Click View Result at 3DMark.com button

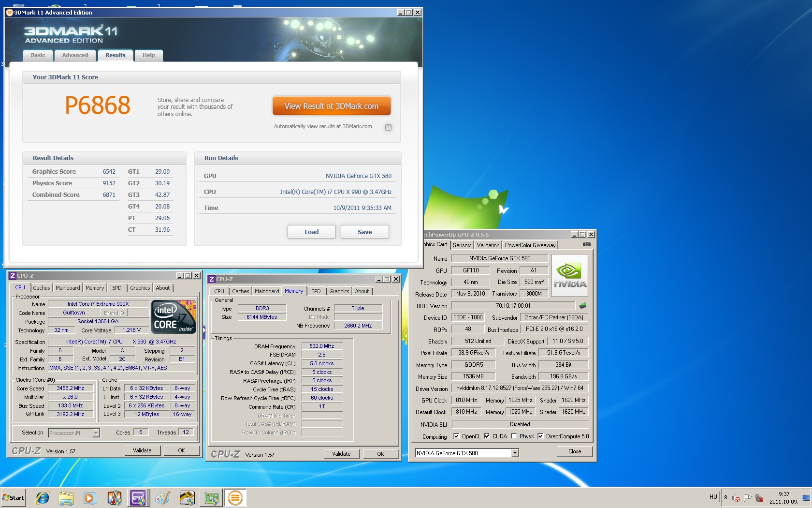coord(332,106)
